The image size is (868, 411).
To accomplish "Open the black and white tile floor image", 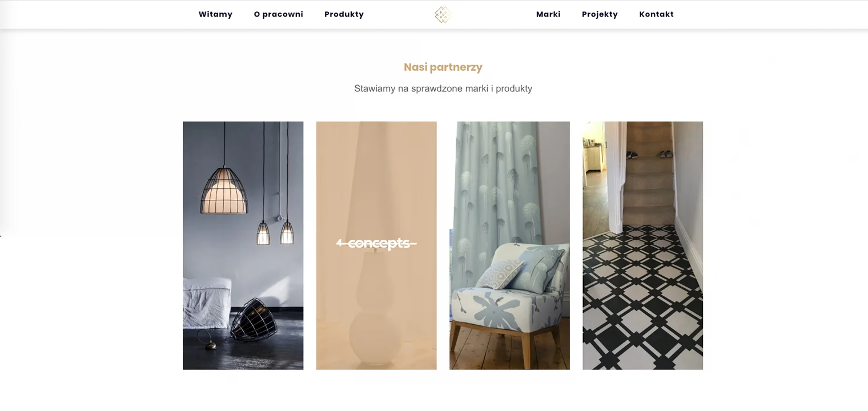I will [642, 245].
